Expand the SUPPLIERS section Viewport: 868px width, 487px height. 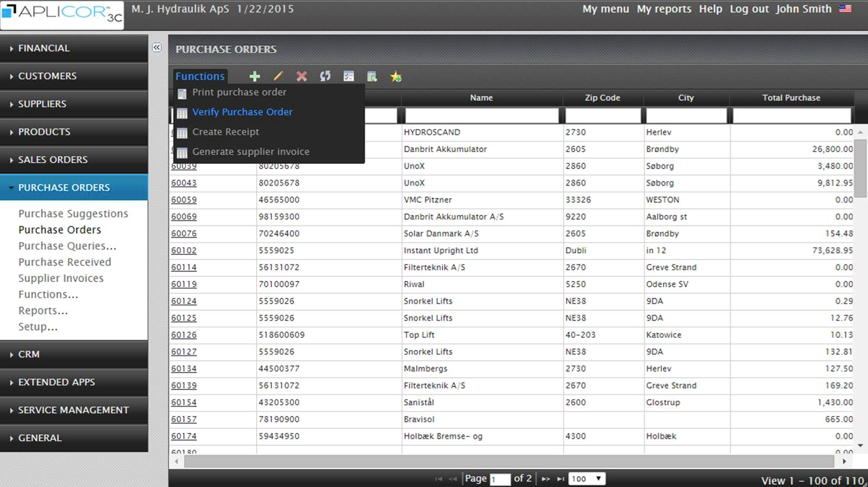coord(73,104)
